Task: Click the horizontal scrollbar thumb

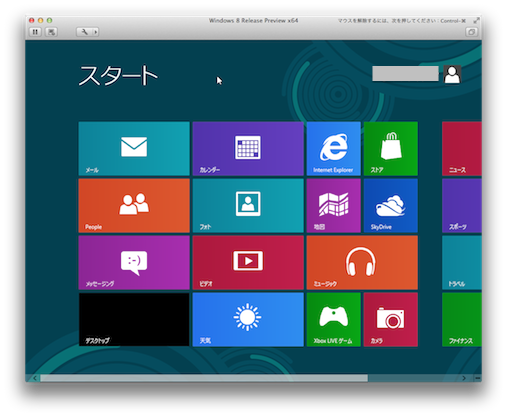Action: pos(204,378)
